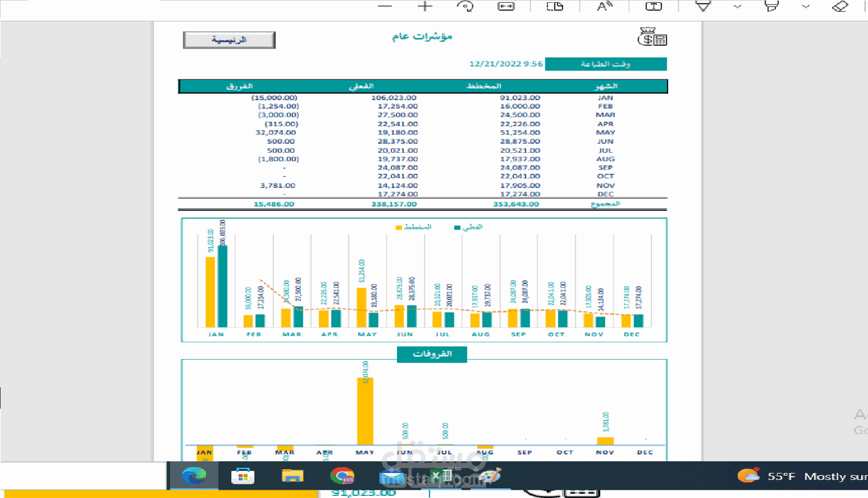Zoom in the PDF with plus icon
The image size is (868, 498).
click(425, 6)
